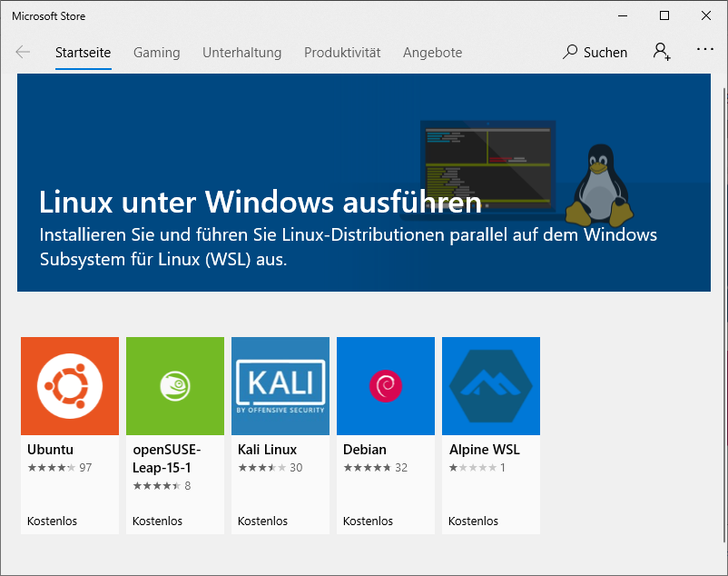The image size is (728, 576).
Task: Click the Debian star rating with 32
Action: [375, 467]
